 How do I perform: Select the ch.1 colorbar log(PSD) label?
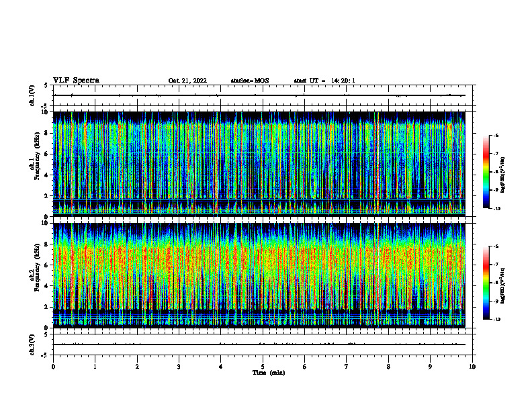503,175
